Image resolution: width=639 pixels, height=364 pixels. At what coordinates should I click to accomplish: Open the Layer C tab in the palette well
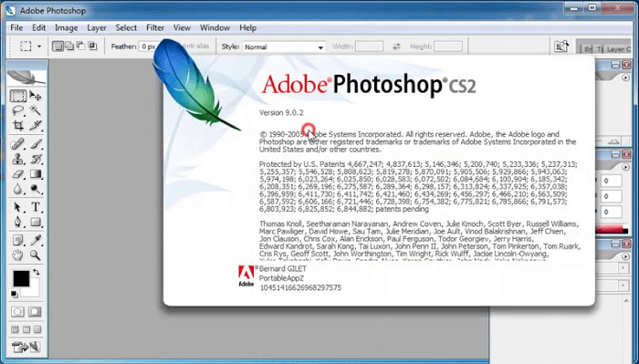click(x=618, y=49)
